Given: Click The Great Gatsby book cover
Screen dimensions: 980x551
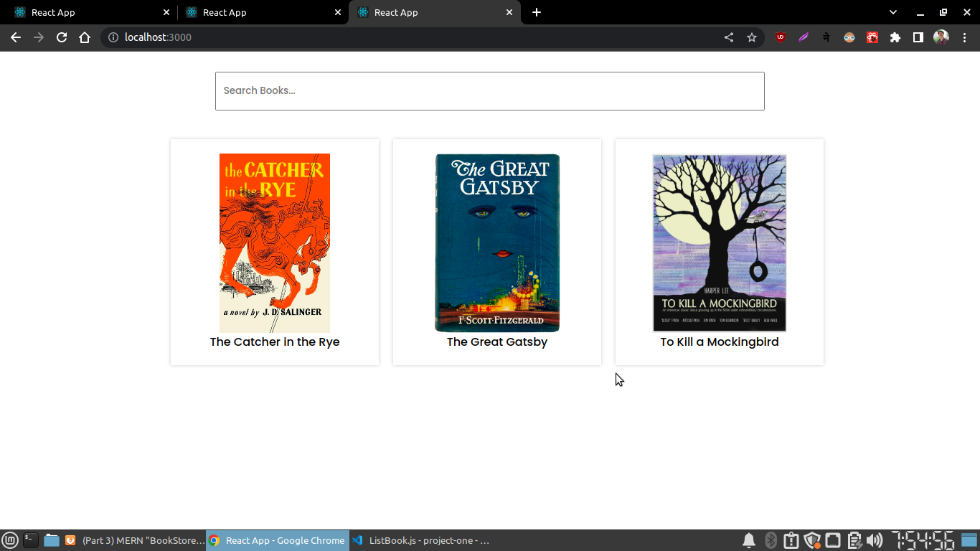Looking at the screenshot, I should pyautogui.click(x=496, y=242).
